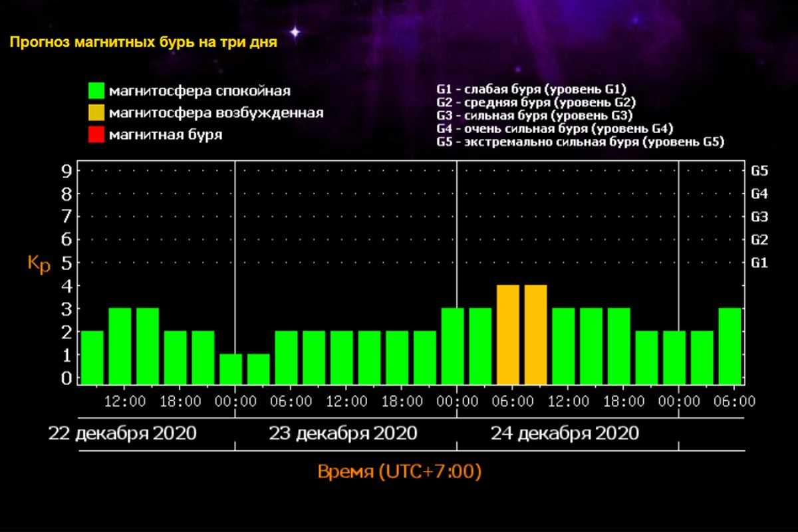Click the line 'G3 - сильная буря (уровень G3)'
This screenshot has height=532, width=798.
534,116
